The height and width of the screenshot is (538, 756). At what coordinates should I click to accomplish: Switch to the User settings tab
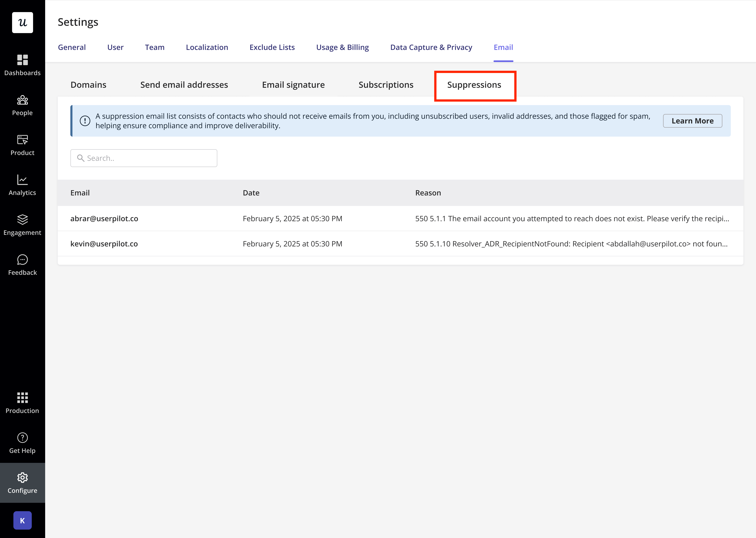[x=115, y=47]
